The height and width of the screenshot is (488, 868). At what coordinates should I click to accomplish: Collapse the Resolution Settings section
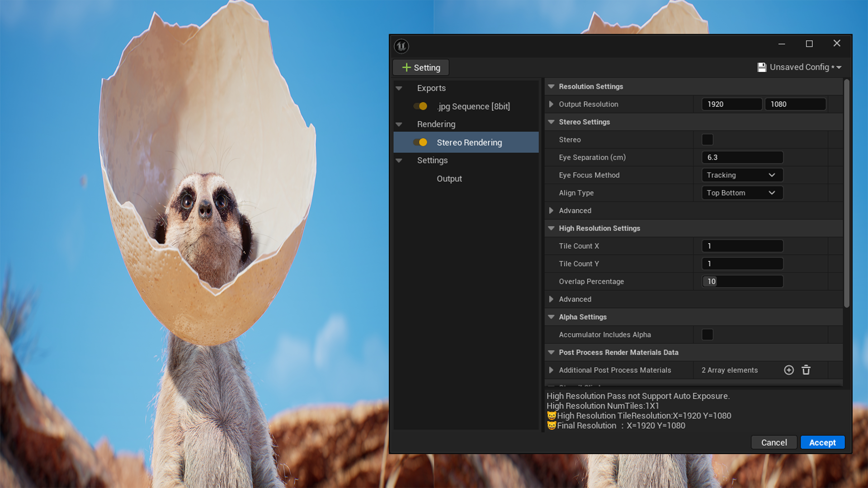click(x=551, y=86)
